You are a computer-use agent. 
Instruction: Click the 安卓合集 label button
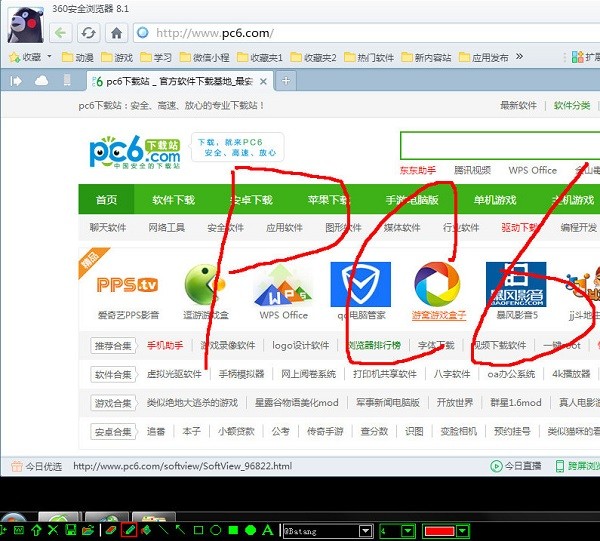pos(113,432)
